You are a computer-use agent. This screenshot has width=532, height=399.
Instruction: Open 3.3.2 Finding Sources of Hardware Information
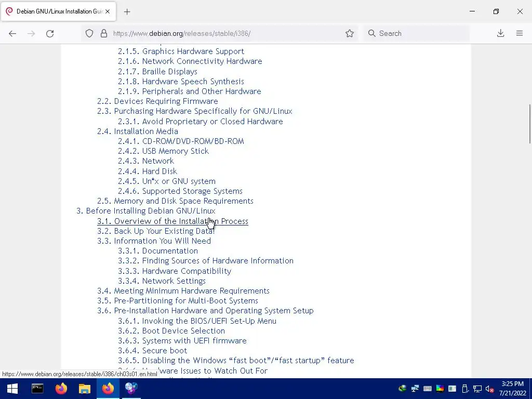(x=206, y=261)
